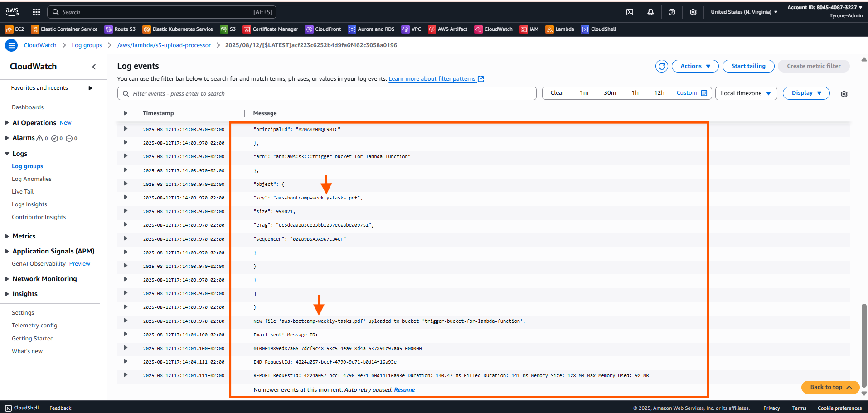Open log view settings gear
Viewport: 868px width, 413px height.
click(x=844, y=94)
